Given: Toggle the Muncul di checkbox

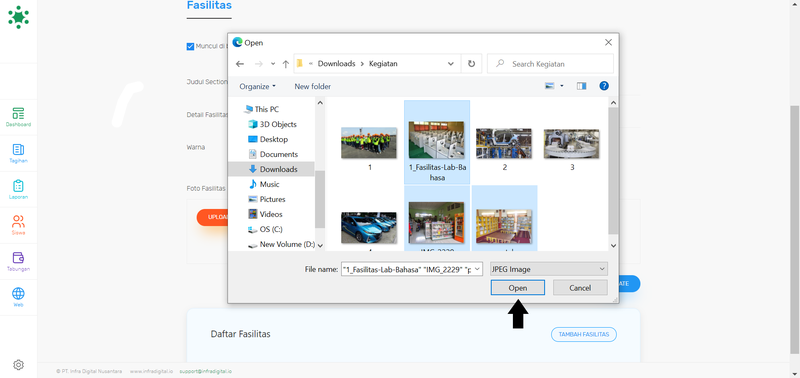Looking at the screenshot, I should pos(190,46).
